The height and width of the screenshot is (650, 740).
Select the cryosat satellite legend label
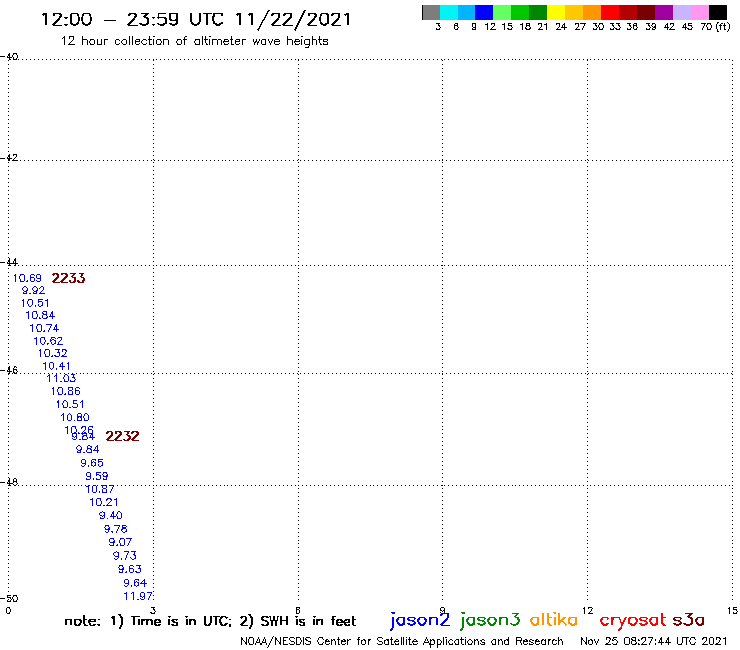[633, 620]
